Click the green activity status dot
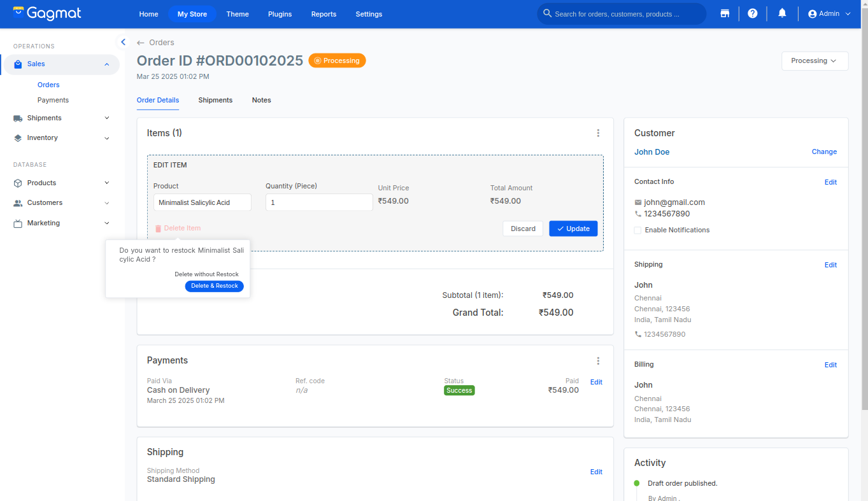This screenshot has height=501, width=868. pos(637,483)
